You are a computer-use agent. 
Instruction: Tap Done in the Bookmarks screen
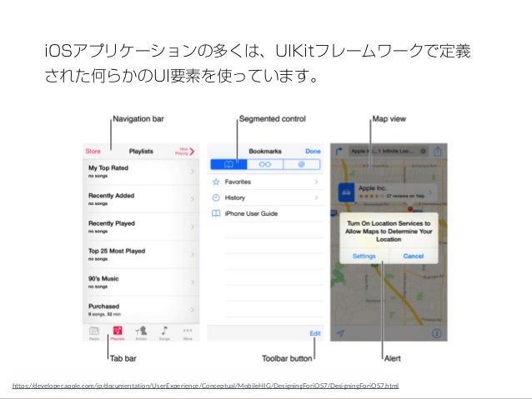coord(313,152)
